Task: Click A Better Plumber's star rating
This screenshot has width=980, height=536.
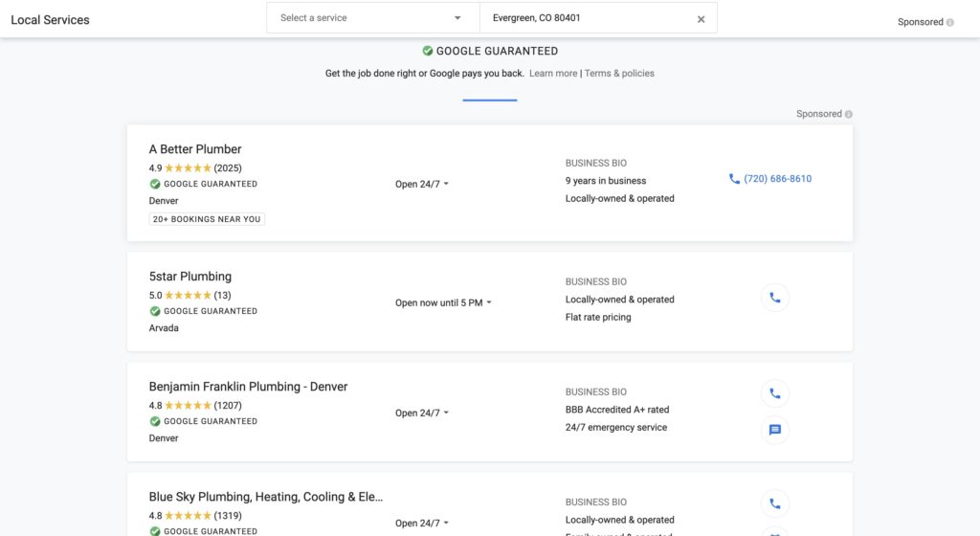Action: (x=188, y=168)
